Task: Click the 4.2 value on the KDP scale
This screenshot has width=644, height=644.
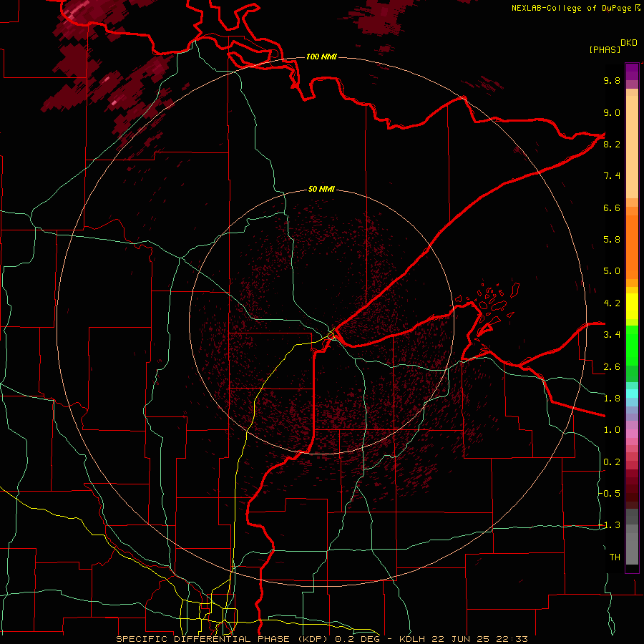Action: click(x=612, y=303)
